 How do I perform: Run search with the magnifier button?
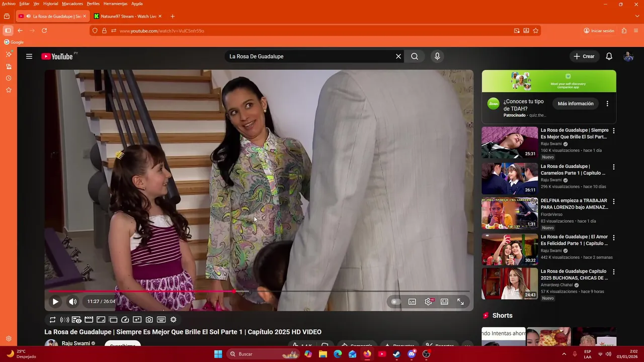point(415,56)
